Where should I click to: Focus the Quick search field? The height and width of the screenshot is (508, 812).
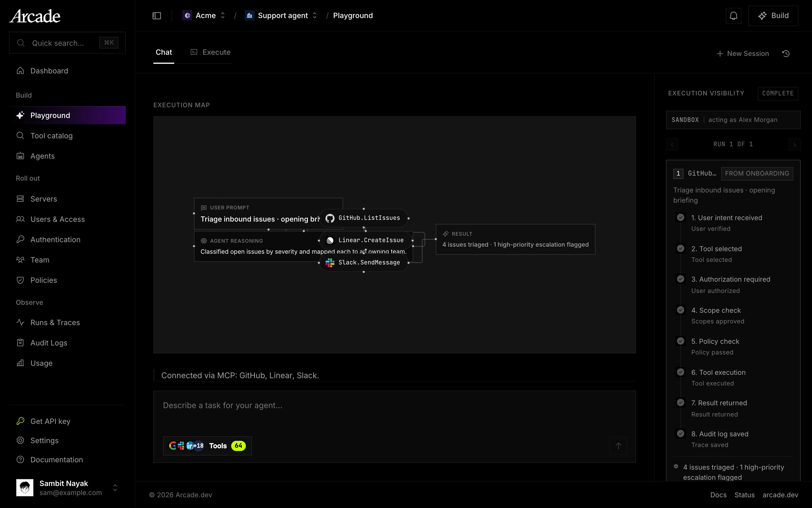pyautogui.click(x=67, y=43)
